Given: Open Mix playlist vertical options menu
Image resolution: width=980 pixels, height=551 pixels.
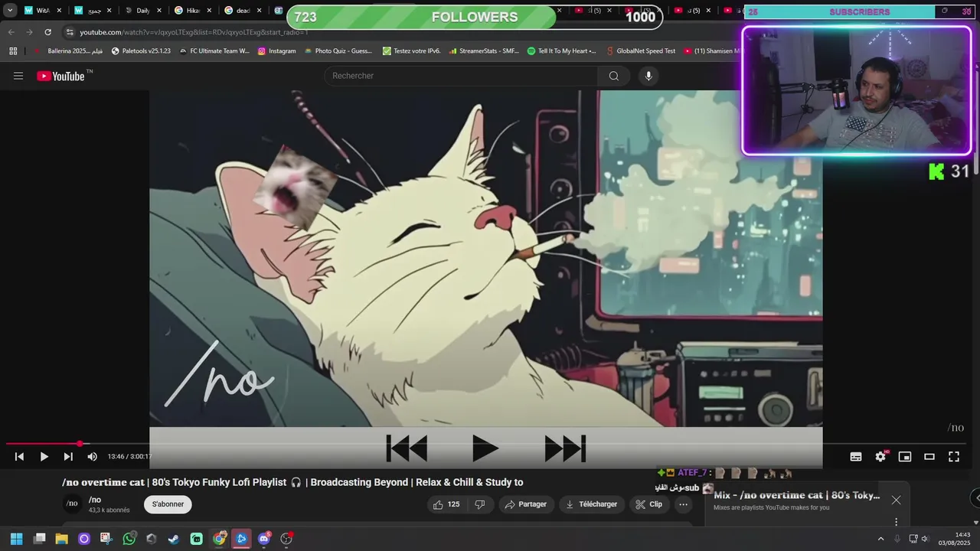Looking at the screenshot, I should (x=896, y=522).
